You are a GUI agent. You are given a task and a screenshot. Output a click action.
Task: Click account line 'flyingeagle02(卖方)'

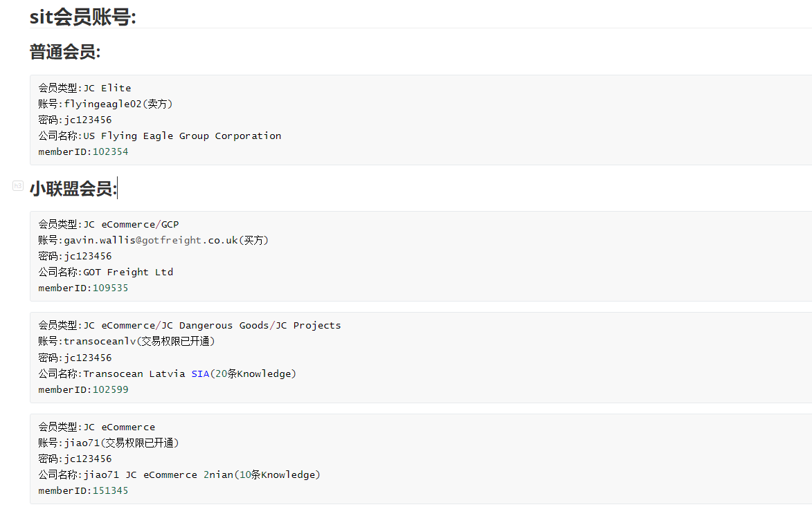tap(105, 104)
